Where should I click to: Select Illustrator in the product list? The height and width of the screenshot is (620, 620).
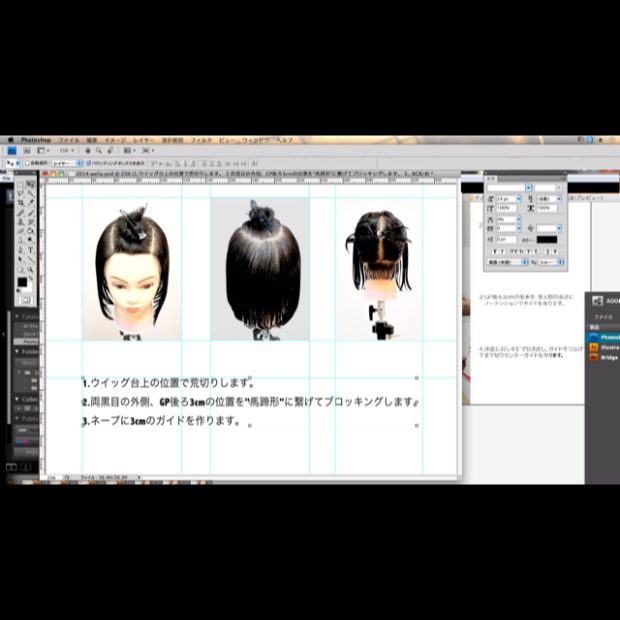click(x=603, y=347)
